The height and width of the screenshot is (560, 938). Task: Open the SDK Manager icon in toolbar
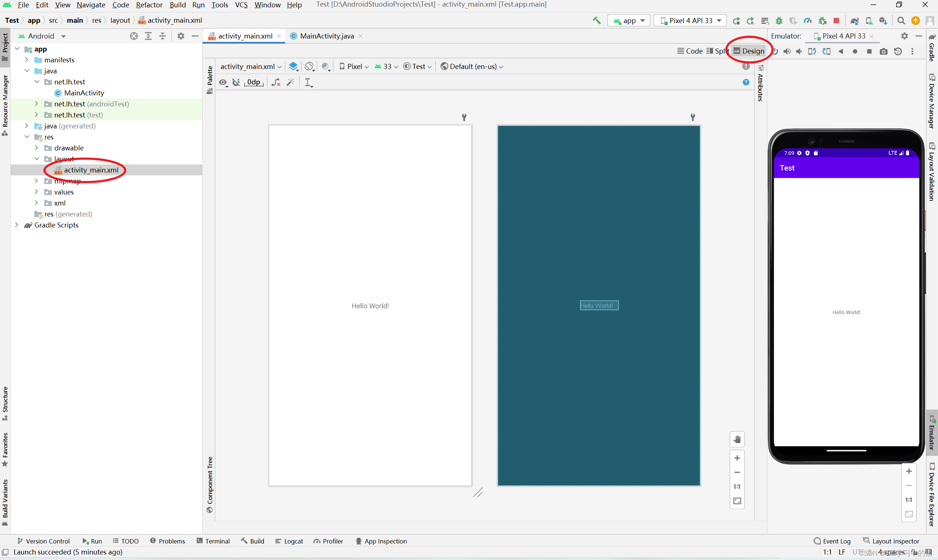[883, 21]
